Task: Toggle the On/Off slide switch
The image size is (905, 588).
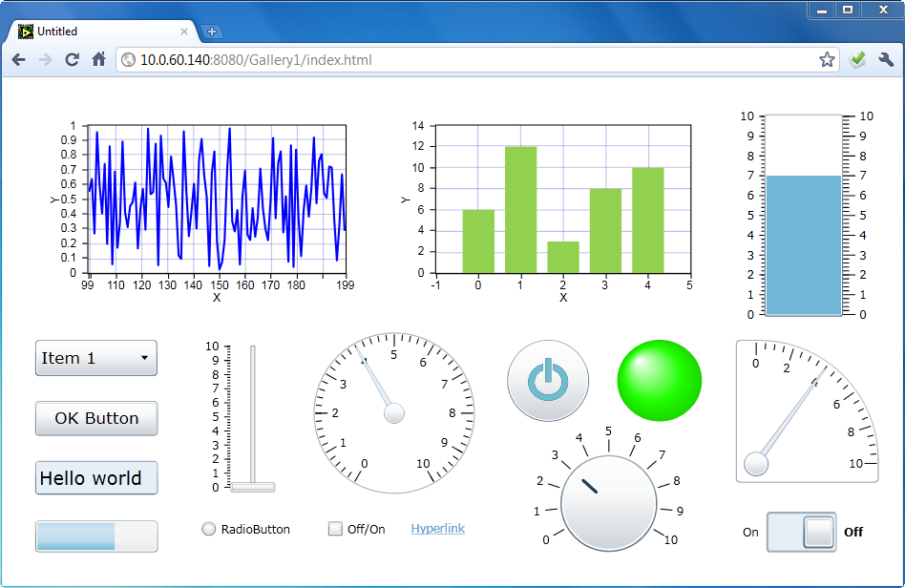Action: point(802,532)
